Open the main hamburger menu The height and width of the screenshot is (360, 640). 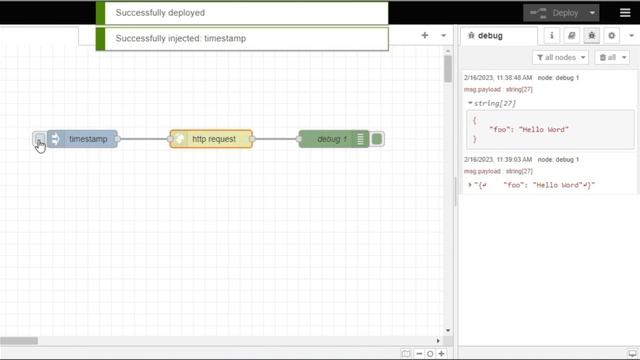tap(625, 13)
